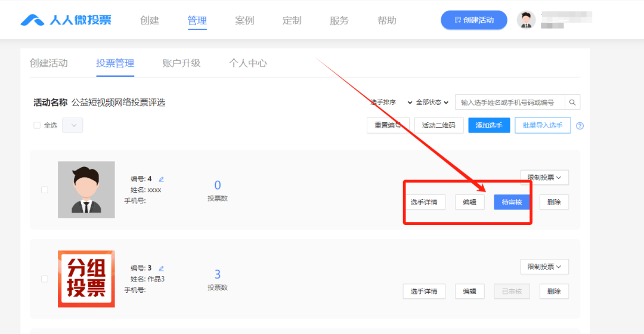Expand the dropdown next to 全选
This screenshot has height=334, width=644.
(x=73, y=125)
